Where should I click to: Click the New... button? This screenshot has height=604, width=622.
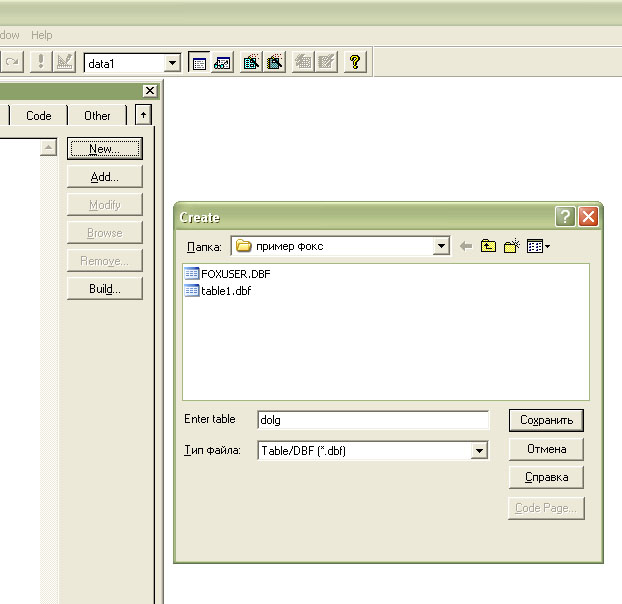(x=105, y=149)
